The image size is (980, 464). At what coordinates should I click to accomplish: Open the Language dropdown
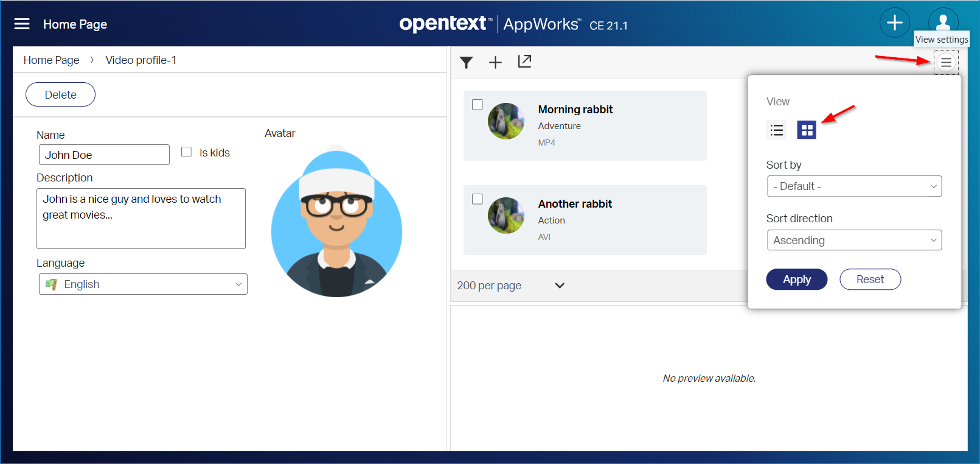pos(143,284)
